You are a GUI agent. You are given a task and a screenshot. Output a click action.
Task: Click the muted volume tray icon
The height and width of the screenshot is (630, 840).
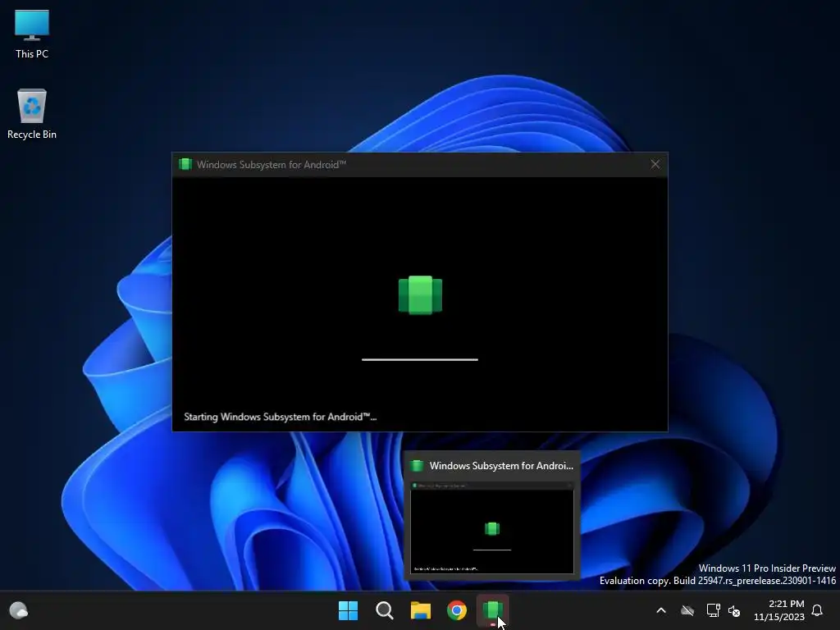pyautogui.click(x=734, y=610)
